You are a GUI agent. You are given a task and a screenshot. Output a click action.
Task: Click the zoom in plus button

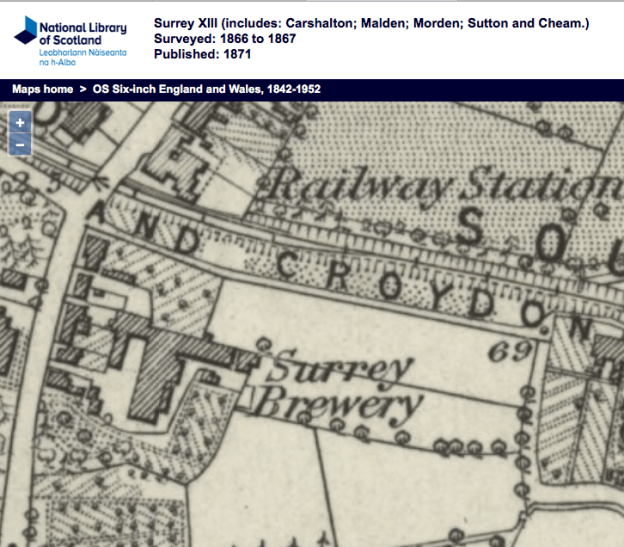[x=21, y=123]
